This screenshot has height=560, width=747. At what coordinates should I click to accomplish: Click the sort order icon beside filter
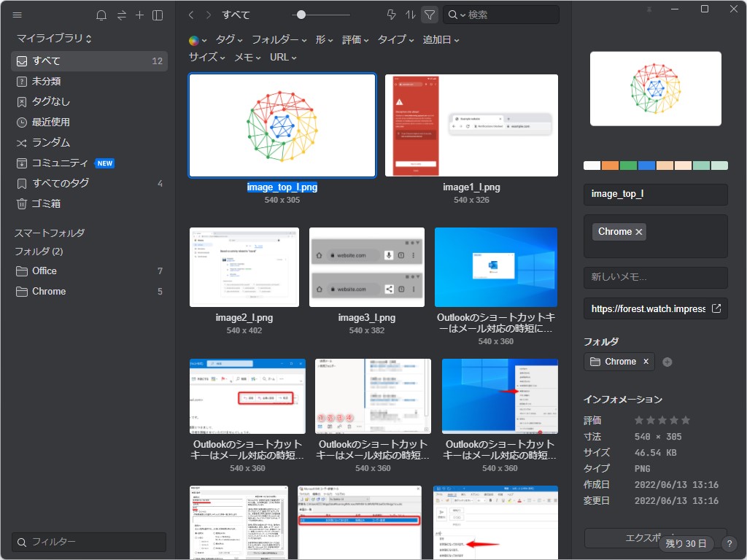411,15
